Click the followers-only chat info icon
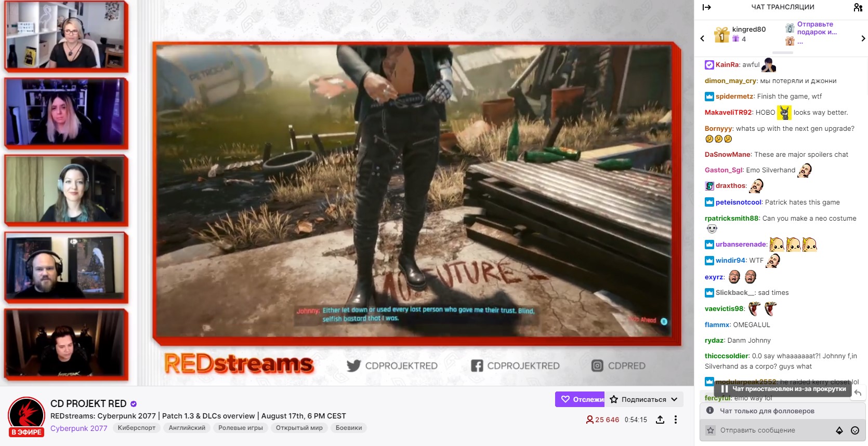The height and width of the screenshot is (446, 868). [710, 410]
